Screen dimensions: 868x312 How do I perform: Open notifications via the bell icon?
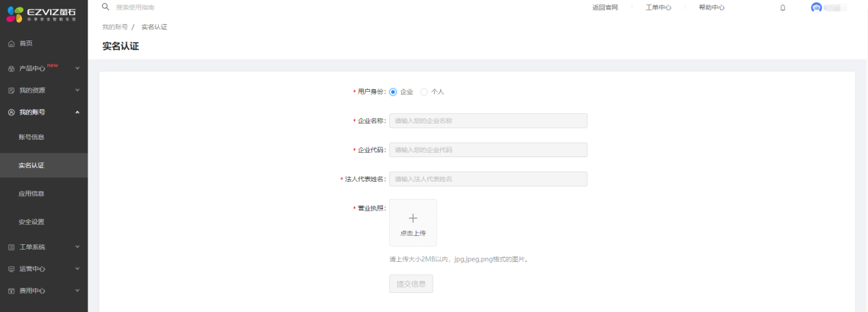782,8
